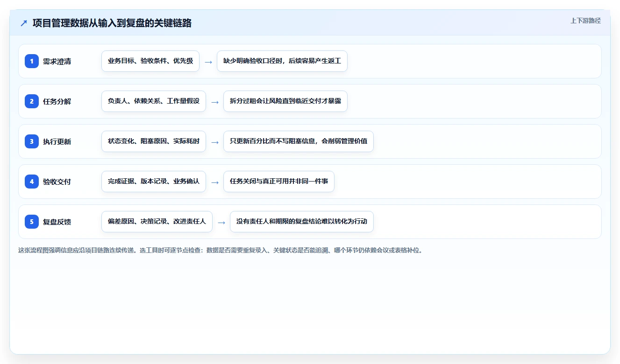Screen dimensions: 620x364
Task: Open the 负责人、依赖关系、工作量假设 box
Action: (x=154, y=101)
